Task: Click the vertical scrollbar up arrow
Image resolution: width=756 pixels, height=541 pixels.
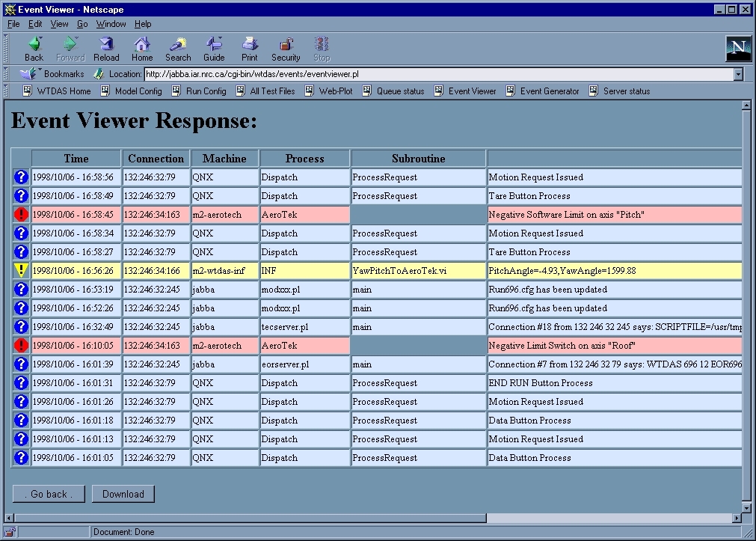Action: (x=746, y=105)
